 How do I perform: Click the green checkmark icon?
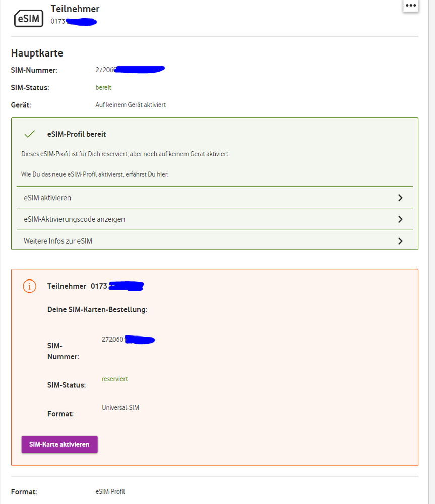click(30, 134)
